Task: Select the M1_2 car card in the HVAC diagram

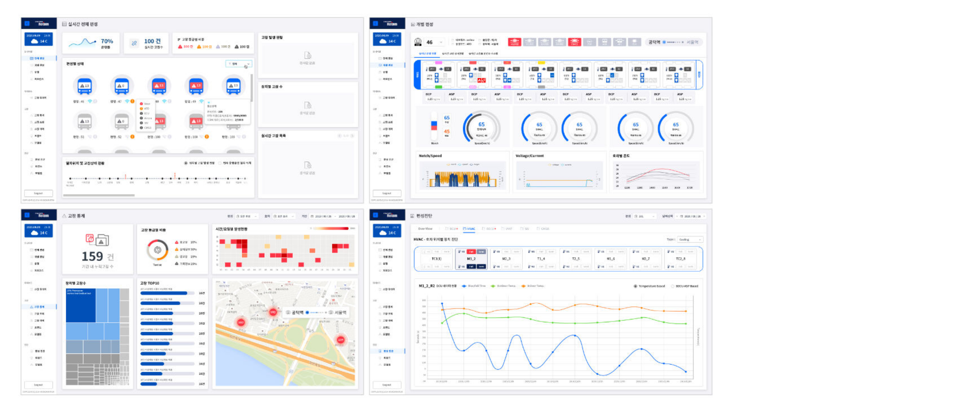Action: pos(471,259)
